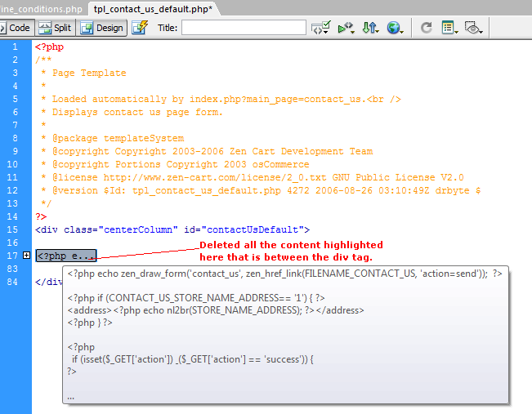Click the ?> closing tag on line 14
The image size is (532, 414).
tap(41, 216)
